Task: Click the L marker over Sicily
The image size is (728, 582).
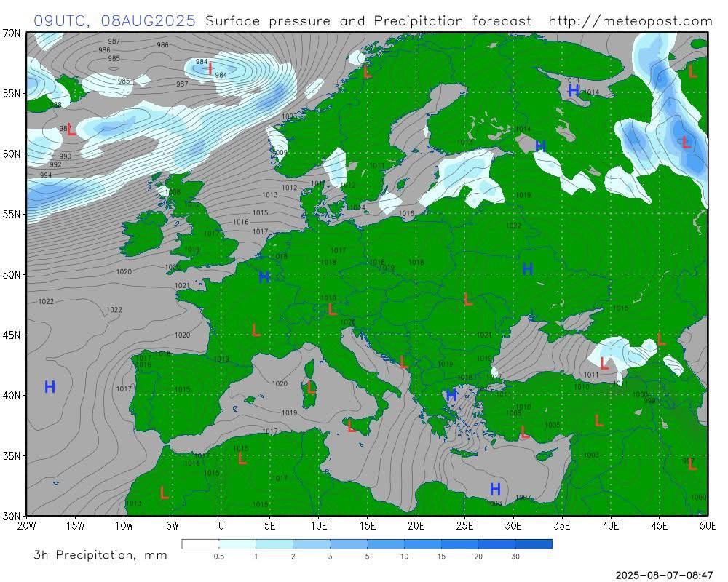Action: [x=352, y=426]
